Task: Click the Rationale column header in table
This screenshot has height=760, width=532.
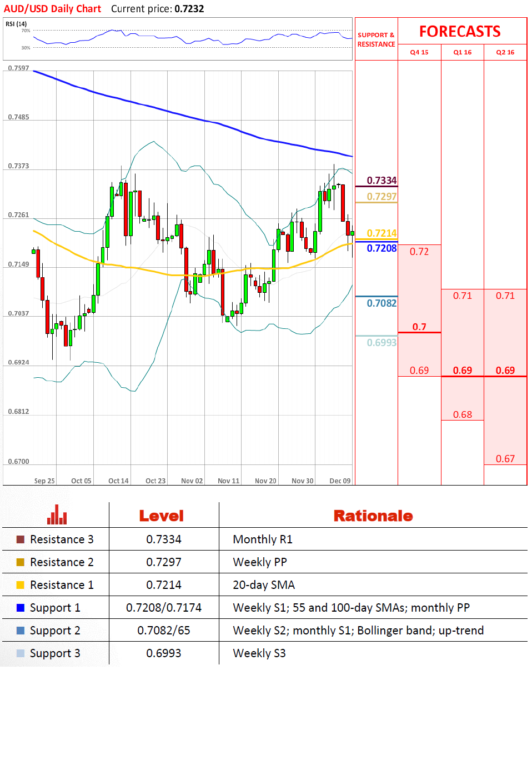Action: (373, 516)
